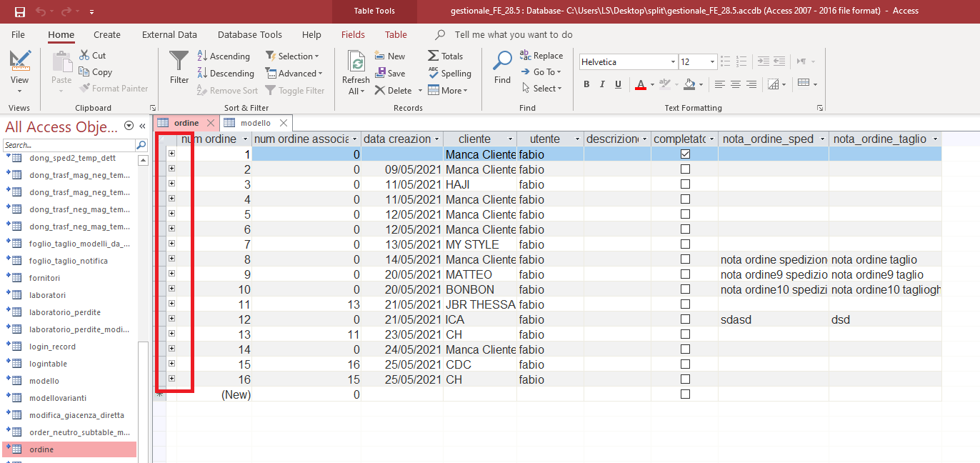The image size is (980, 463).
Task: Open the cliente column dropdown arrow
Action: point(510,139)
